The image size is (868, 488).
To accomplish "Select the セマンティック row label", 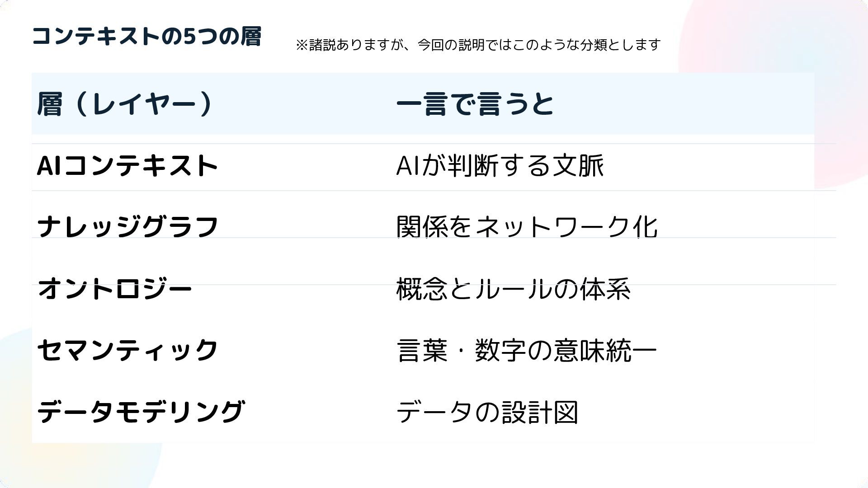I will (x=128, y=350).
